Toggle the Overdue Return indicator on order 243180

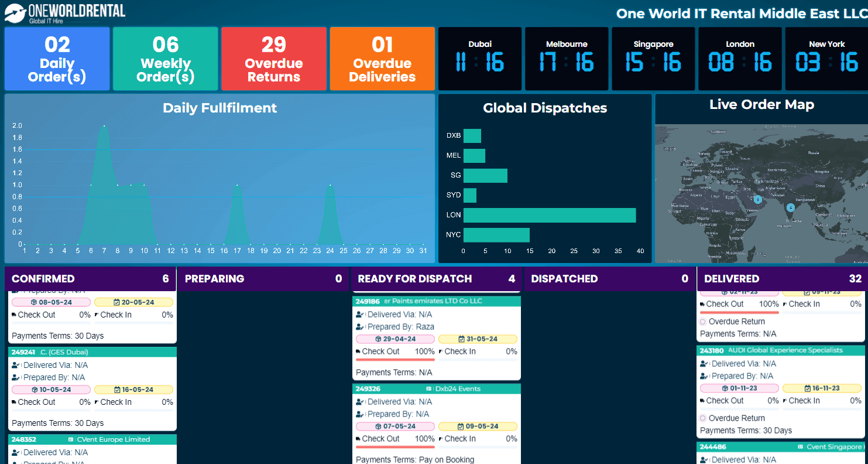703,418
